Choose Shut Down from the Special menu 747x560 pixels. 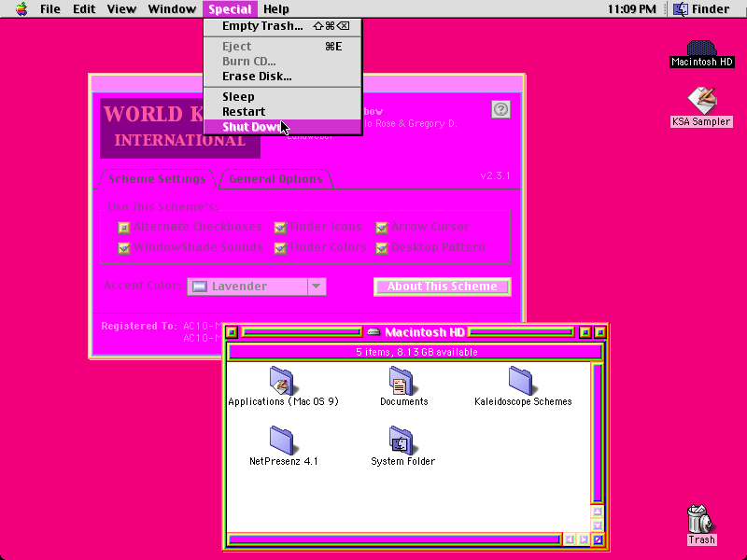click(283, 127)
